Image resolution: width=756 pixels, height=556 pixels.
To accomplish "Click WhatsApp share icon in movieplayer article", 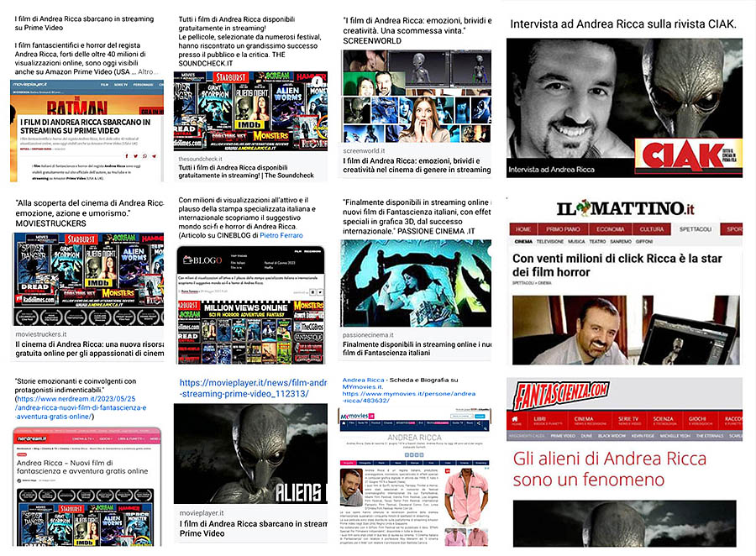I will coord(145,155).
